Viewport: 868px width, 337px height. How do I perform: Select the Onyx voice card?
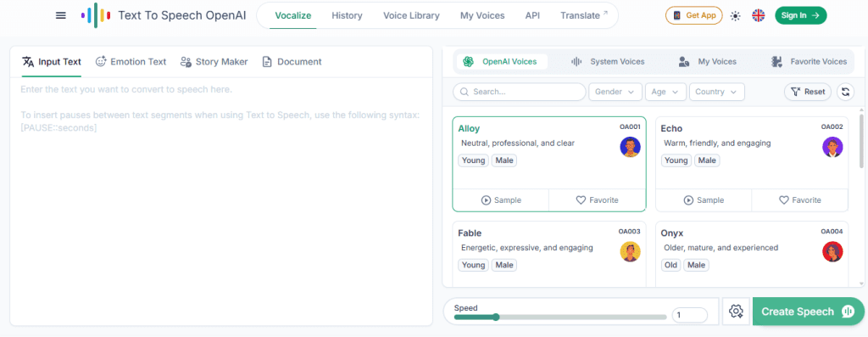coord(752,254)
